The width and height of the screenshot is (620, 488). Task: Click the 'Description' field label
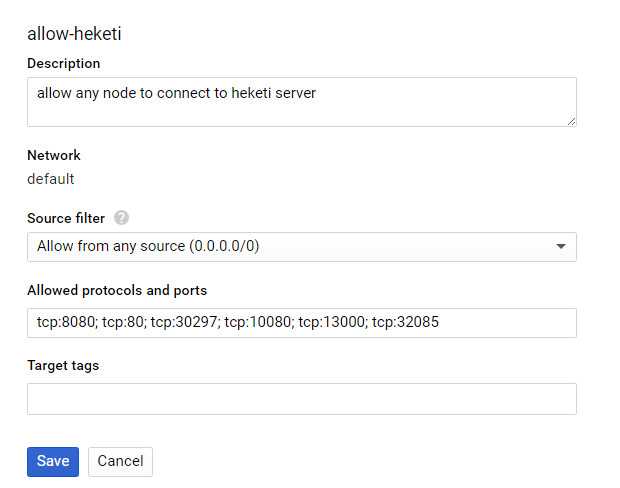64,64
